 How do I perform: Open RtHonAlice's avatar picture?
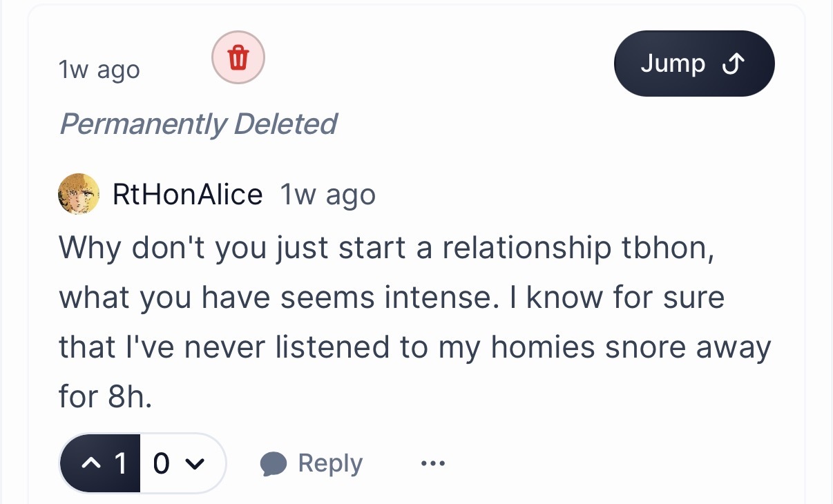click(x=78, y=194)
